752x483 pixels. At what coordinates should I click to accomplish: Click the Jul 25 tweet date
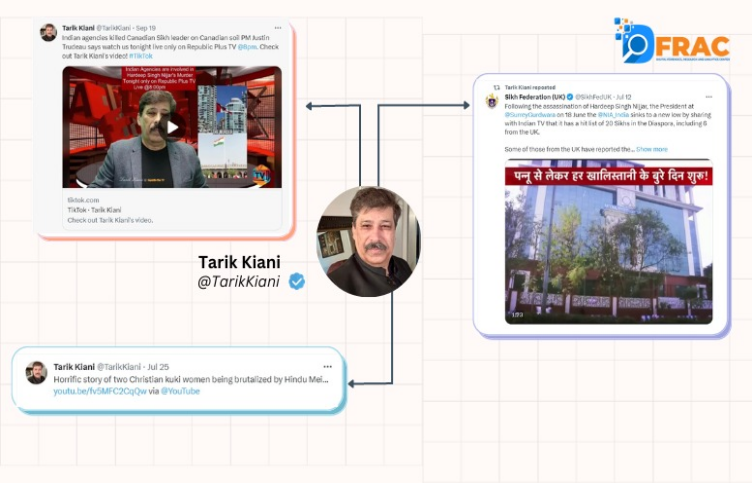point(158,367)
